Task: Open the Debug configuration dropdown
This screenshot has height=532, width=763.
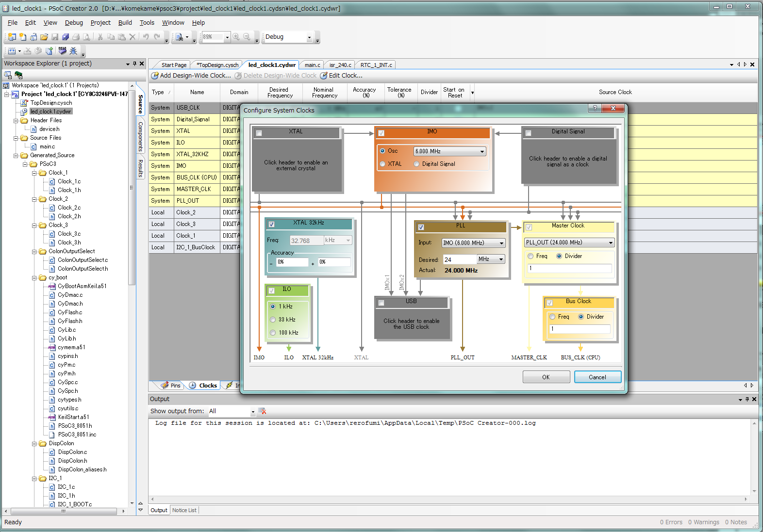Action: coord(309,37)
